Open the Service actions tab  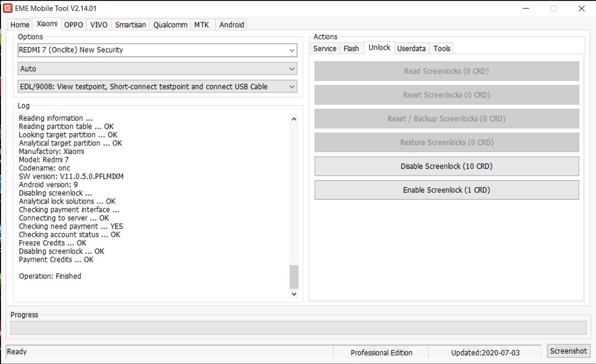(x=324, y=49)
